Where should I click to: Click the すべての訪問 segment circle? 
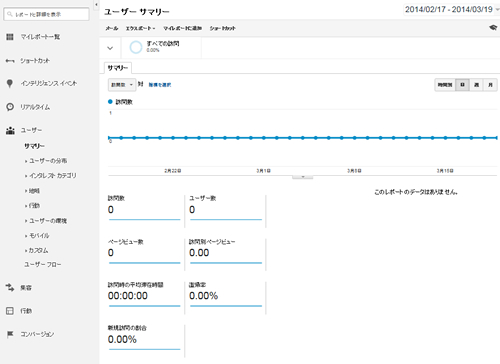click(x=136, y=47)
